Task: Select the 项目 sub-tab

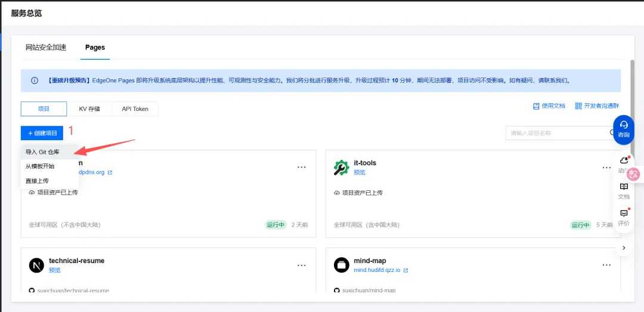Action: 44,109
